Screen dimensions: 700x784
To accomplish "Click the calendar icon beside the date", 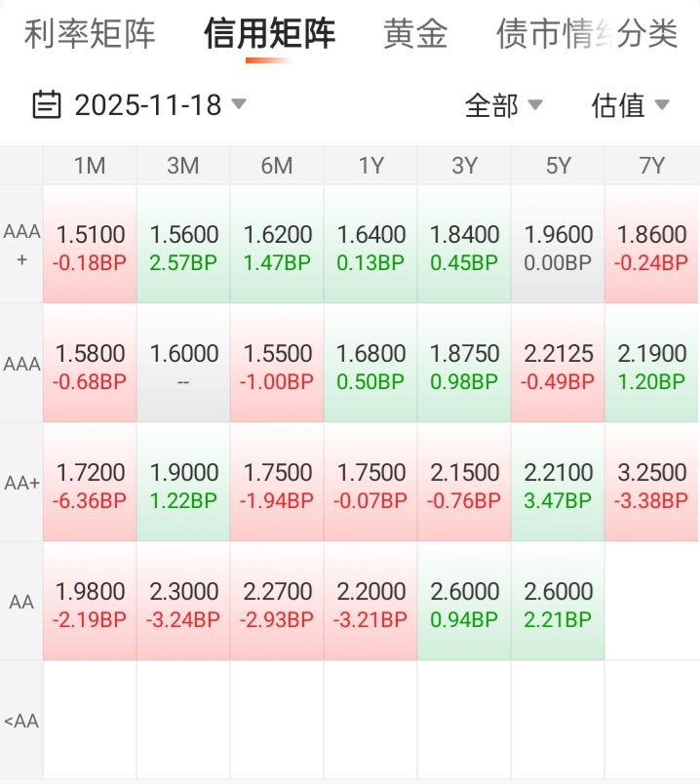I will pyautogui.click(x=47, y=104).
